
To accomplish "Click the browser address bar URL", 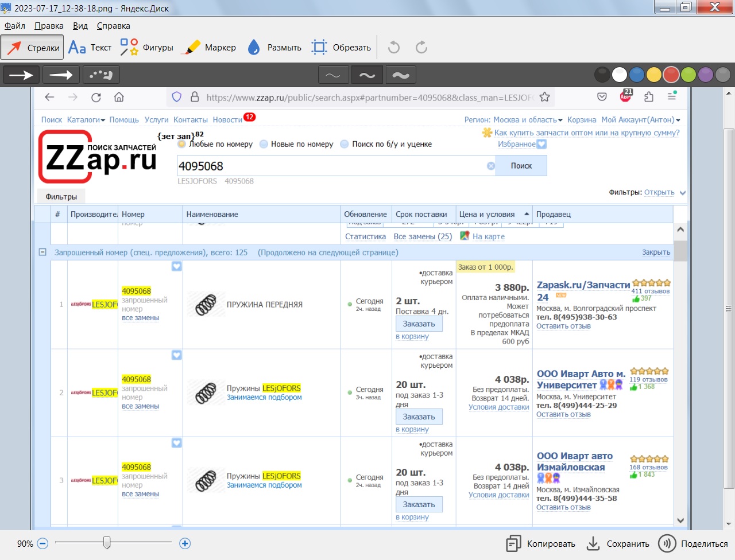I will coord(370,98).
